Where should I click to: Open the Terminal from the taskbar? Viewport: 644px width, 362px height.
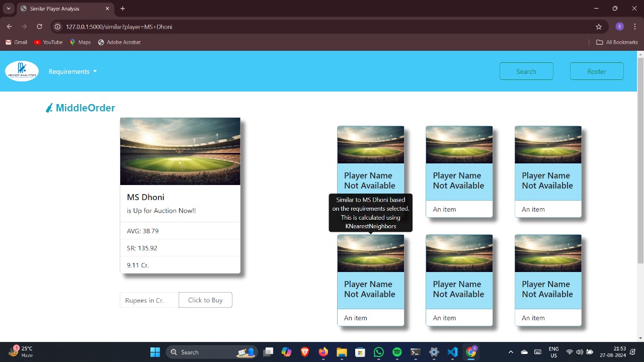[415, 352]
